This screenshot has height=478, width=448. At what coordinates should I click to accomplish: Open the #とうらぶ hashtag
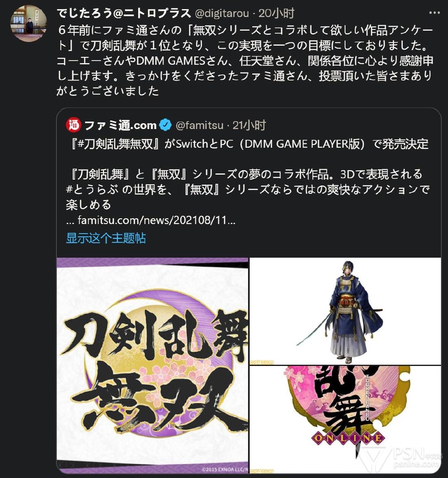pyautogui.click(x=92, y=190)
